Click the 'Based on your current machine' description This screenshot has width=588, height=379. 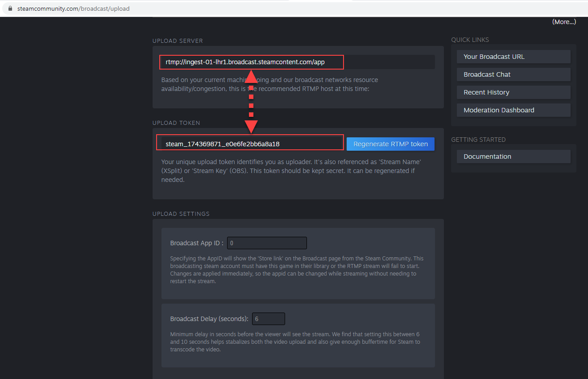[269, 84]
